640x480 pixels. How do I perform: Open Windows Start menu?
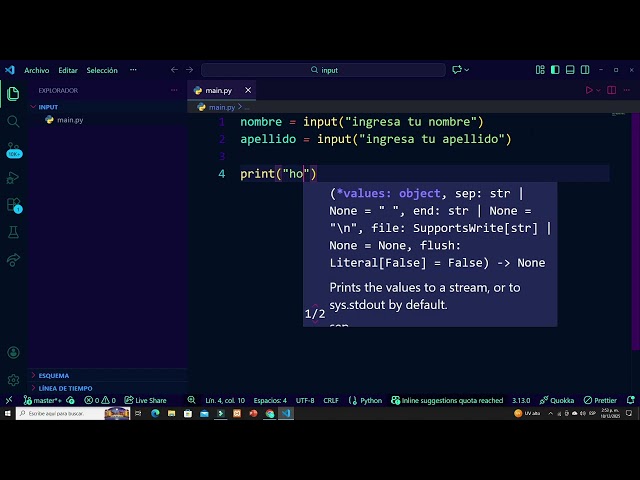[x=7, y=413]
